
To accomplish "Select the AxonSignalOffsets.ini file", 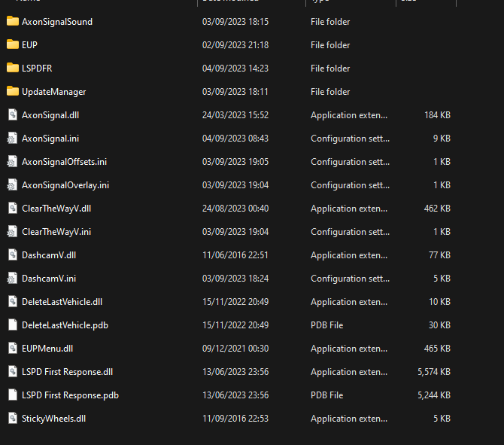I will tap(64, 162).
